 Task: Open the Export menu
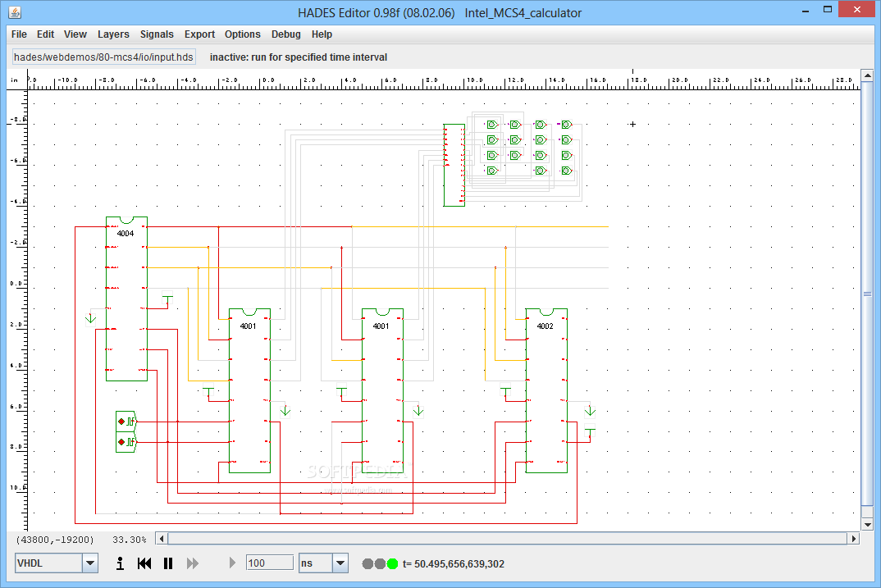(x=199, y=34)
